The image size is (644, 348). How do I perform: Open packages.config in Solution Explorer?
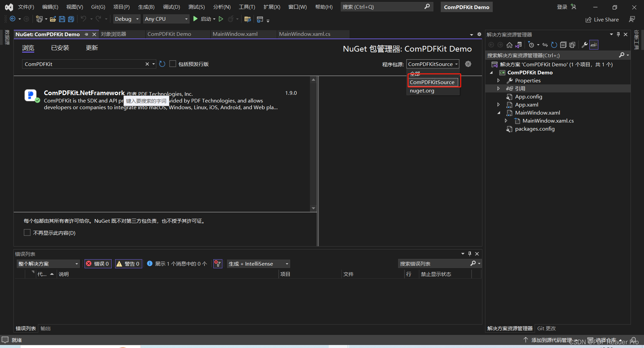coord(535,129)
